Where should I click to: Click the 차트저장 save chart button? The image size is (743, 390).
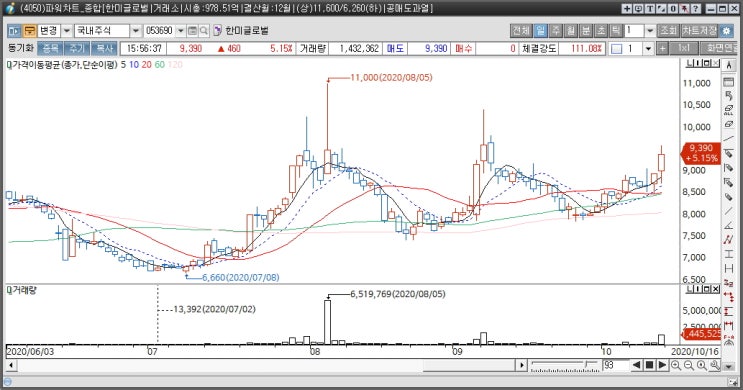tap(699, 31)
